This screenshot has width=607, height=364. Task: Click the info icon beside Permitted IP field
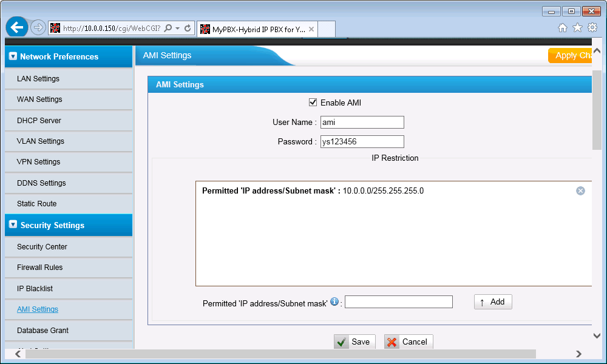tap(334, 302)
